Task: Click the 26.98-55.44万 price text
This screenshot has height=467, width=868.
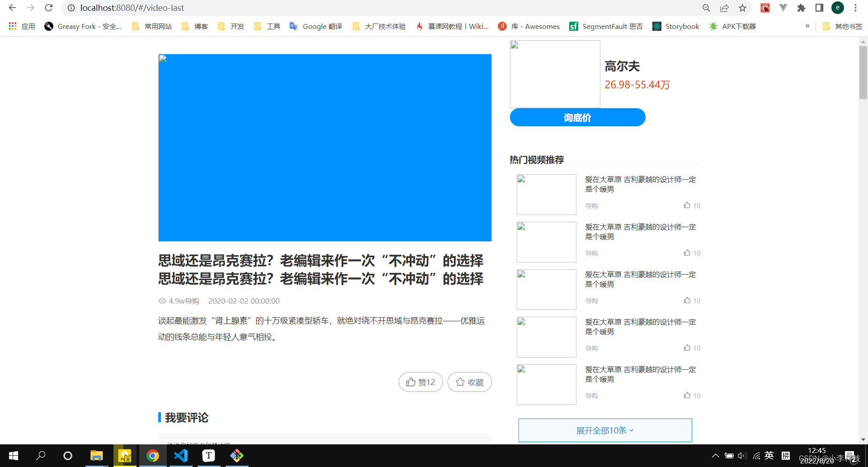Action: [x=637, y=85]
